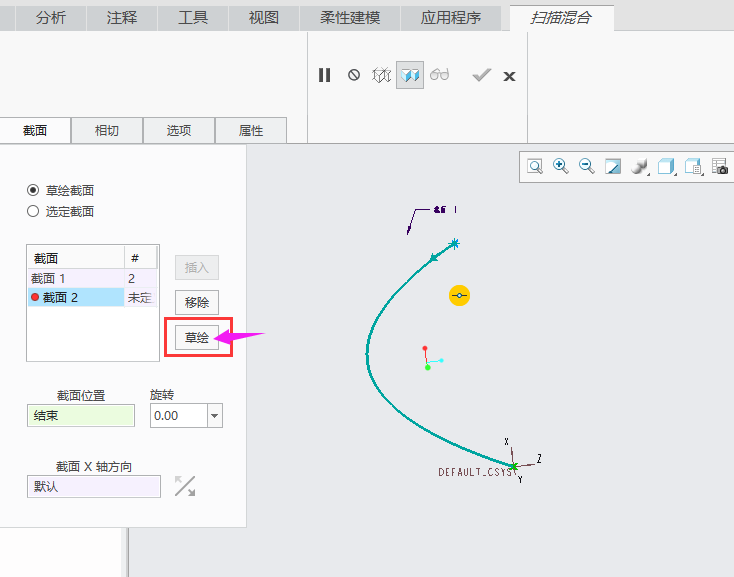Viewport: 734px width, 577px height.
Task: Open the 柔性建模 ribbon tab
Action: coord(350,18)
